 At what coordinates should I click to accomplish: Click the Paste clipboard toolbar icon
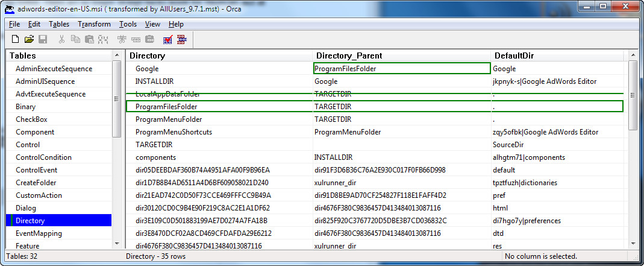point(89,39)
